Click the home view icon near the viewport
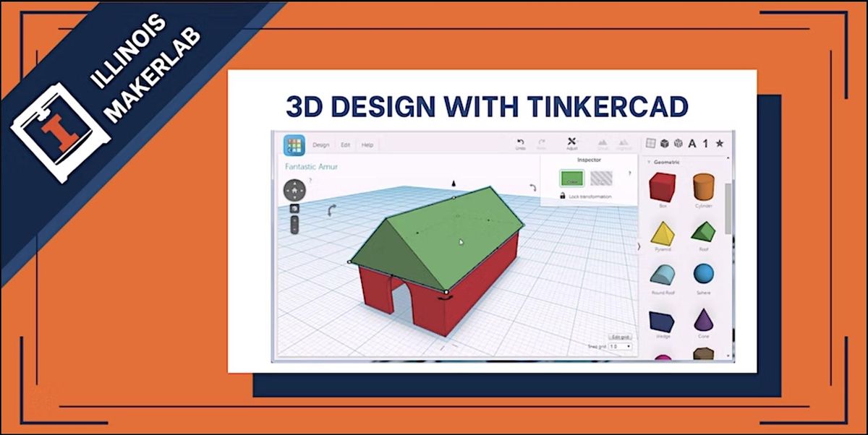Viewport: 868px width, 435px height. (295, 190)
